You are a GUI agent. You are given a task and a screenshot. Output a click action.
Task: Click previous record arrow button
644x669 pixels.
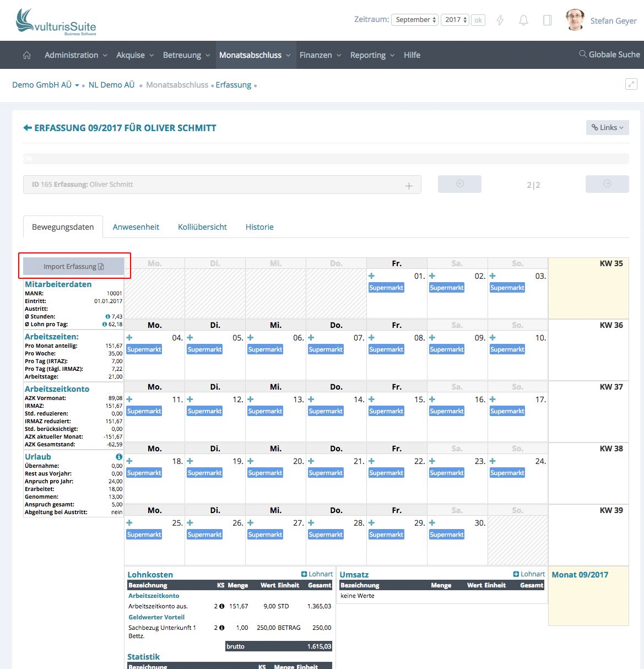(459, 184)
